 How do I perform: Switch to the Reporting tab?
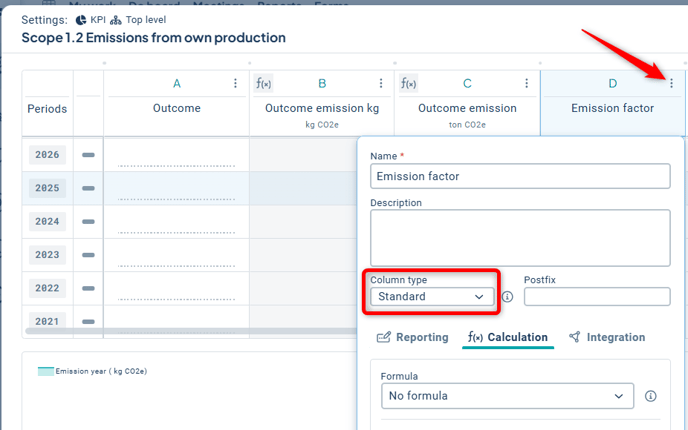coord(412,338)
